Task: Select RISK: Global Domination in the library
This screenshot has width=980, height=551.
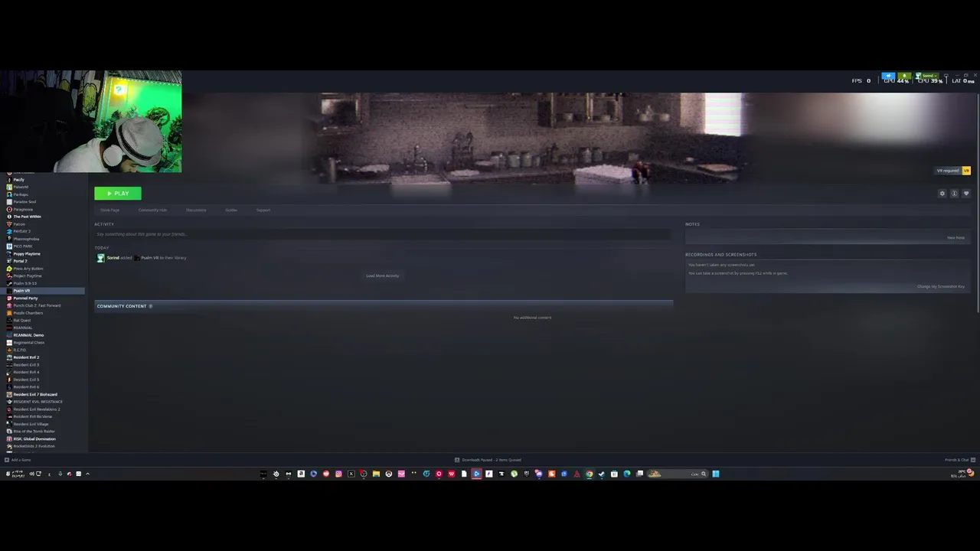Action: 34,439
